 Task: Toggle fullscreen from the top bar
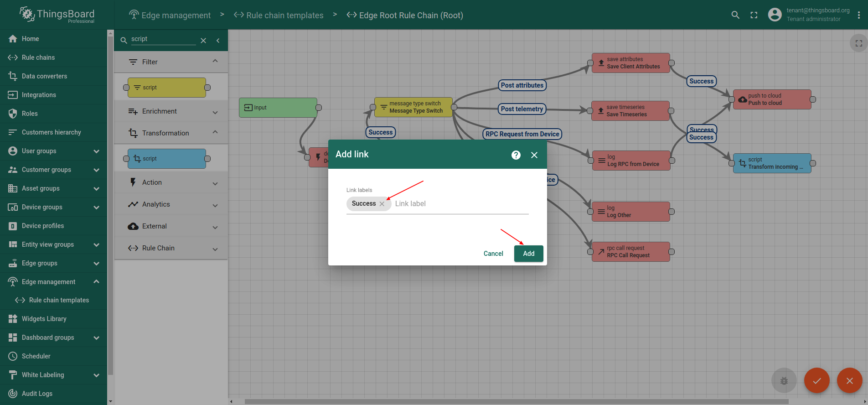754,15
